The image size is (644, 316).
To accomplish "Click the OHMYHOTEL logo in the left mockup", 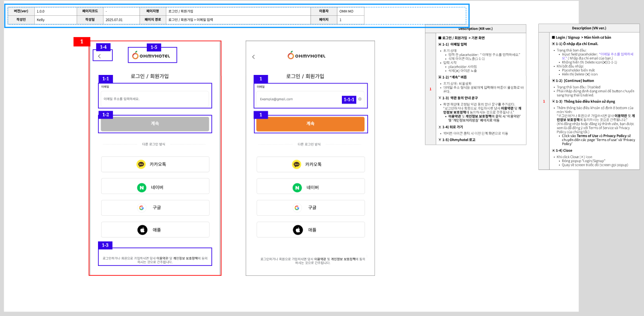I will click(153, 56).
